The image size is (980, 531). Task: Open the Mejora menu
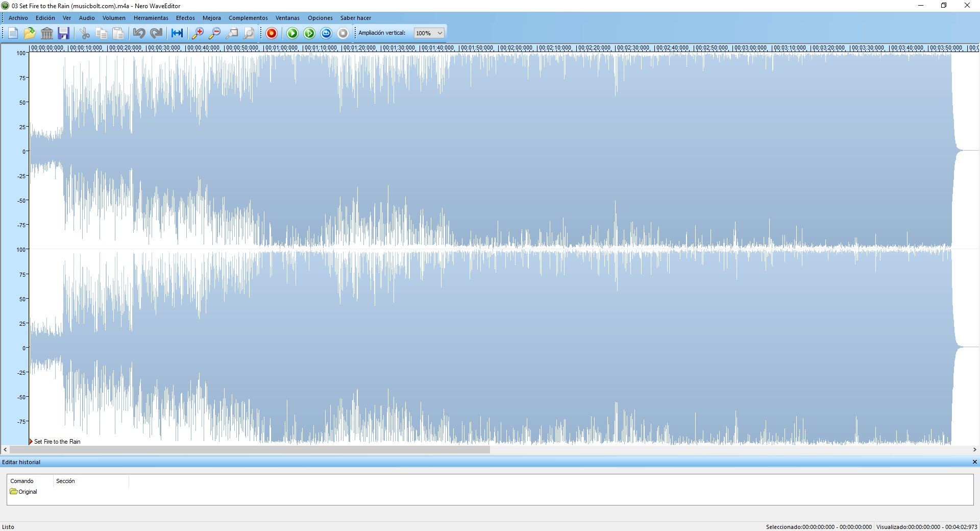click(212, 18)
